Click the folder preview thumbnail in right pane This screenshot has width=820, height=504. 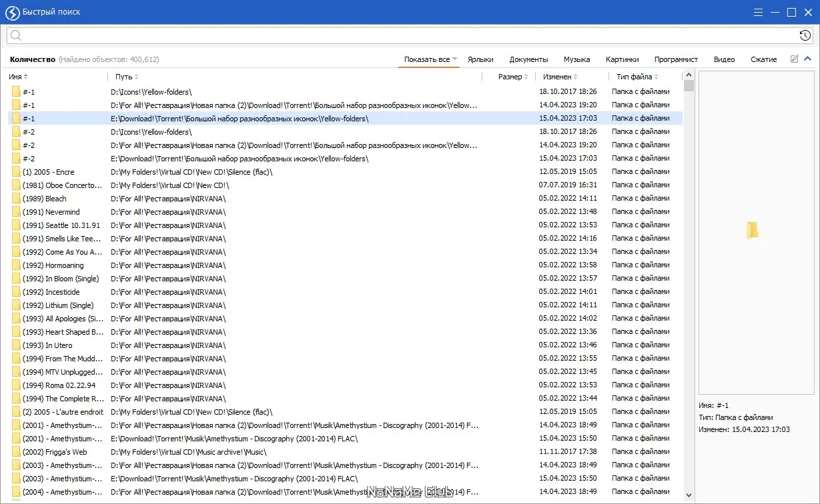coord(752,230)
